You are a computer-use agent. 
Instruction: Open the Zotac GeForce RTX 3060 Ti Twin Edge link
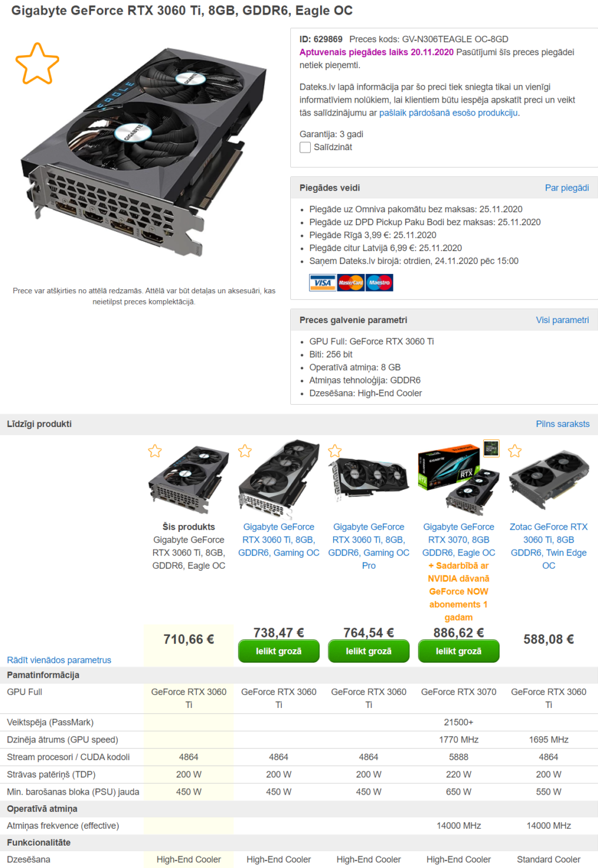click(549, 546)
